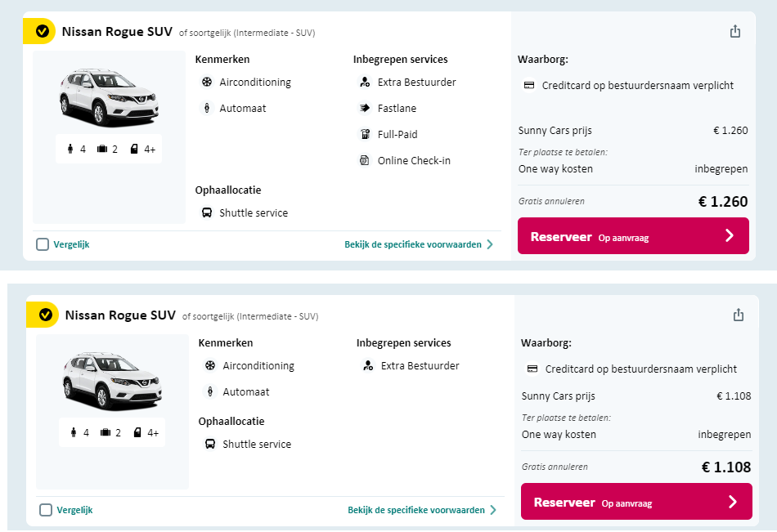The image size is (777, 532).
Task: Click the Online Check-in icon
Action: pos(365,160)
